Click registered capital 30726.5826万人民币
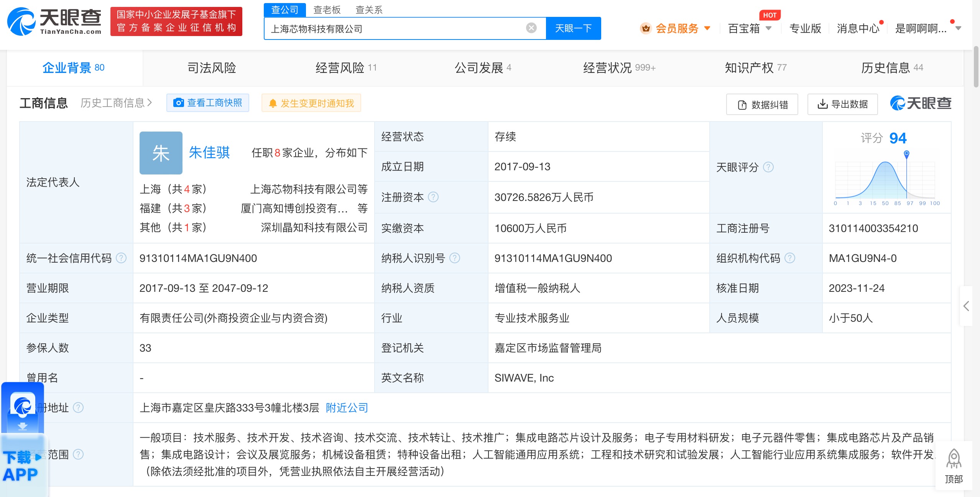 (544, 197)
